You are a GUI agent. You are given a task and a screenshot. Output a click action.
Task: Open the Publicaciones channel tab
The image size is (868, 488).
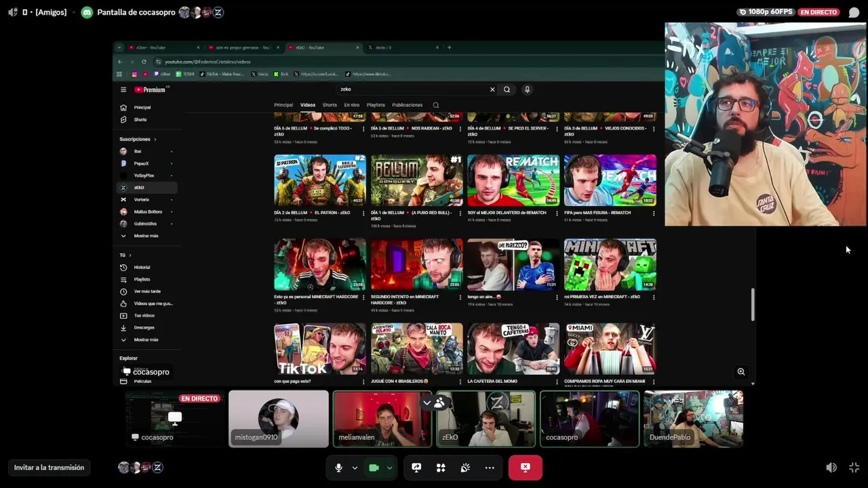pos(407,105)
